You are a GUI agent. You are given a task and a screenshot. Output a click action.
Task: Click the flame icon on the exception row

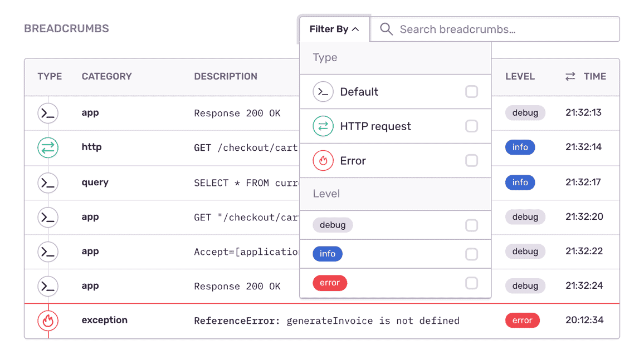[x=48, y=321]
